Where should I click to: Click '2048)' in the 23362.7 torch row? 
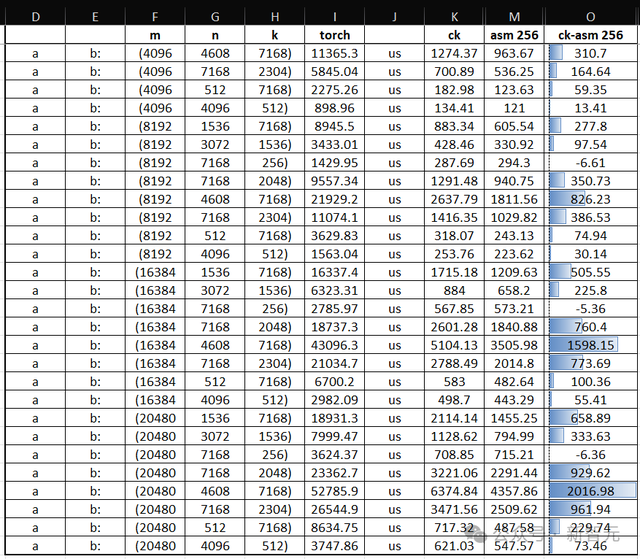pyautogui.click(x=275, y=473)
